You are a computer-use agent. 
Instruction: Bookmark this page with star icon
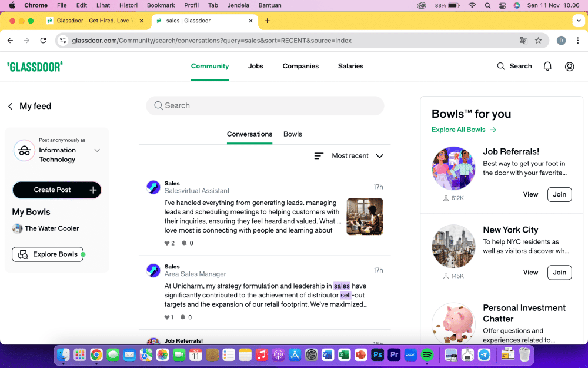tap(538, 41)
